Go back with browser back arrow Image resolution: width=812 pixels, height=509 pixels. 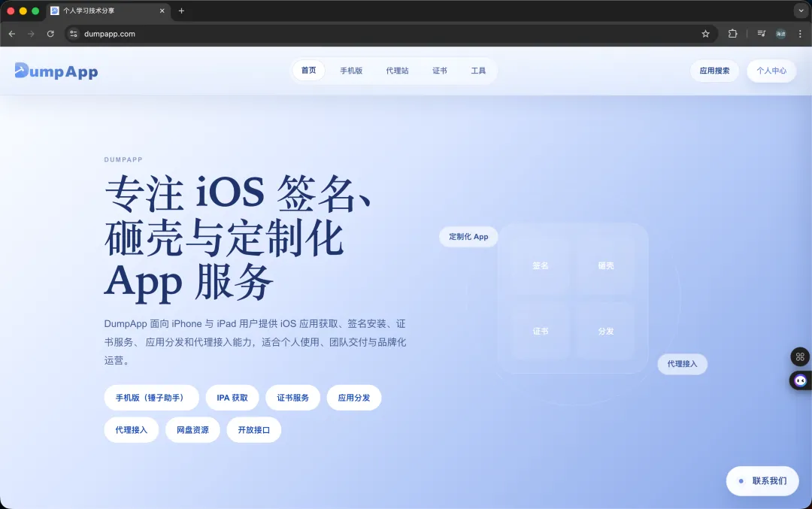12,34
